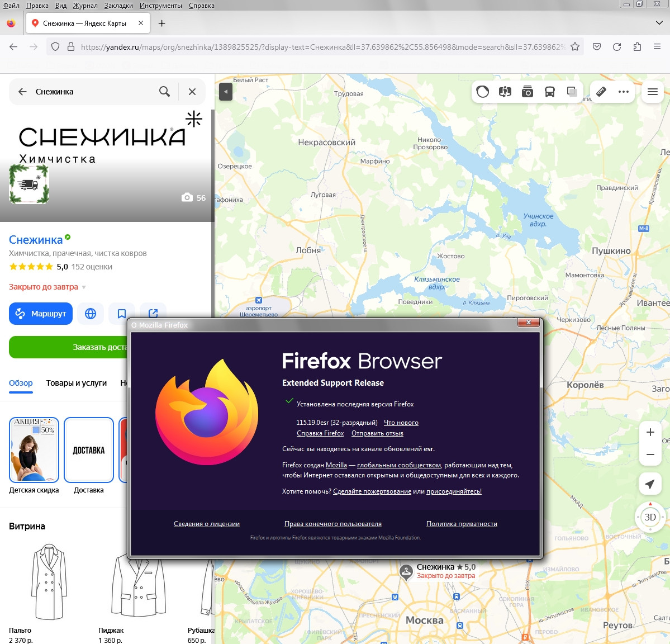Click the Что нового link in dialog
The image size is (670, 644).
click(x=401, y=422)
